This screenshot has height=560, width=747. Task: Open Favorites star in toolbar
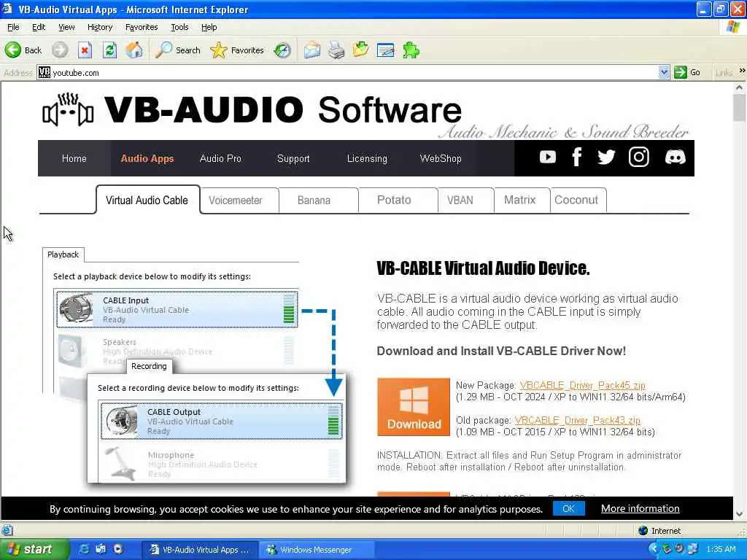tap(237, 50)
